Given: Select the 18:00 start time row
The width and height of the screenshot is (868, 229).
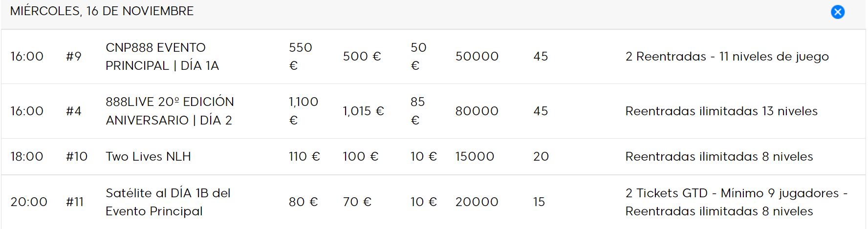Looking at the screenshot, I should 434,157.
